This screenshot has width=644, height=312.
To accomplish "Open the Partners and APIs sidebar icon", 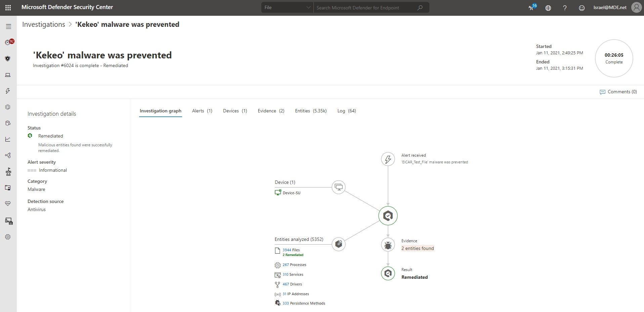I will (x=8, y=155).
